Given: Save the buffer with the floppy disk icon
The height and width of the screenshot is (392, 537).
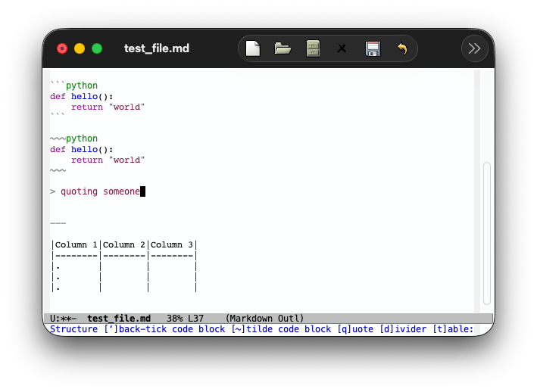Looking at the screenshot, I should tap(373, 48).
